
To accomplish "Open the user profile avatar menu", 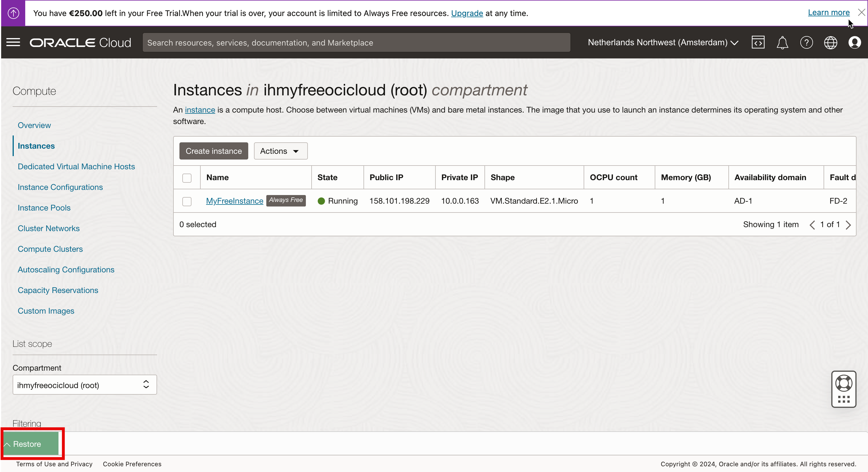I will click(x=855, y=42).
